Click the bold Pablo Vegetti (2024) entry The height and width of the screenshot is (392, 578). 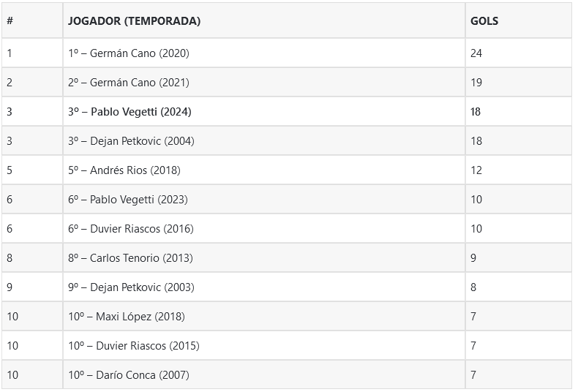tap(130, 112)
